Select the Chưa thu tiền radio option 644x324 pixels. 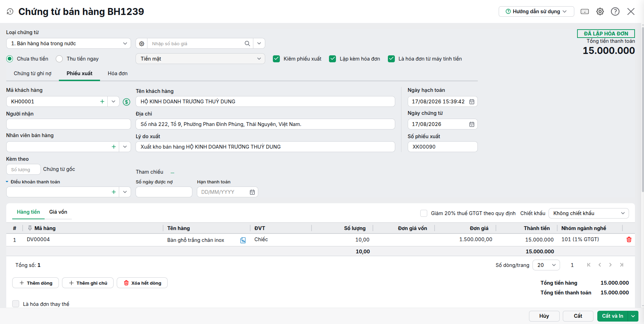10,59
